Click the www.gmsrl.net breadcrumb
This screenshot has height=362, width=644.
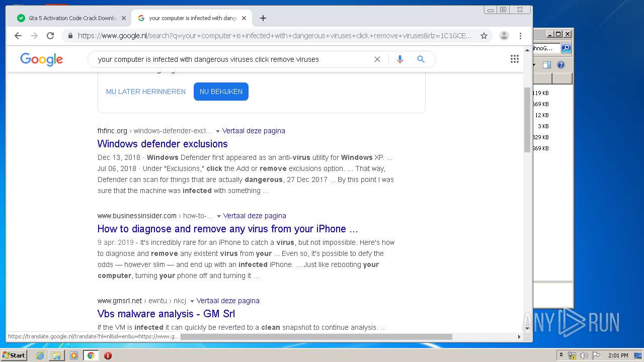coord(142,301)
